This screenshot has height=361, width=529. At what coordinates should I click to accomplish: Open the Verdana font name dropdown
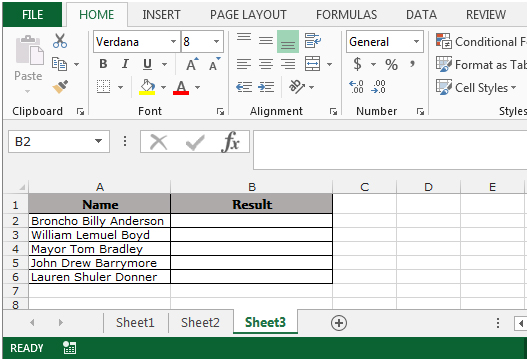point(173,41)
